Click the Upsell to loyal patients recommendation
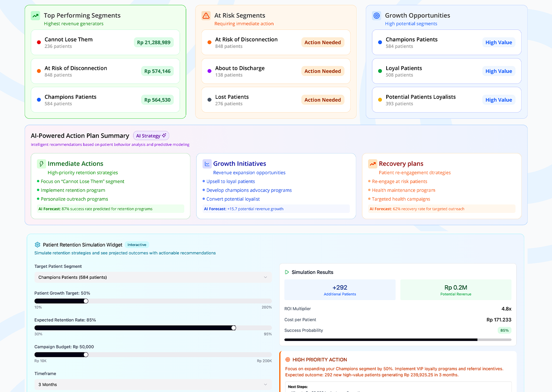552x392 pixels. coord(231,181)
